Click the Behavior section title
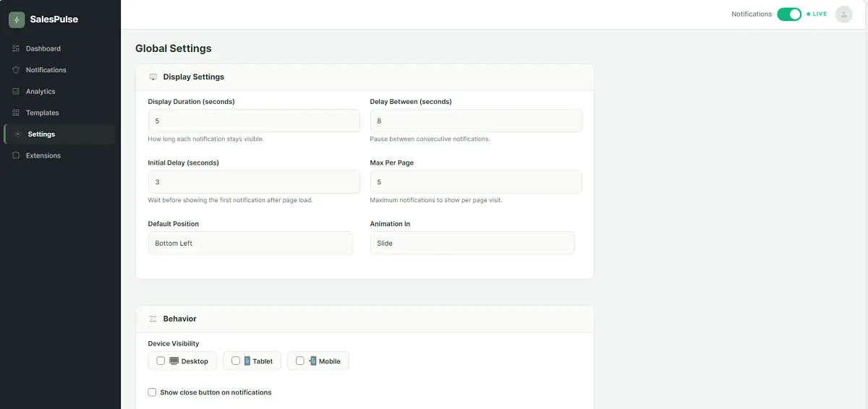 pyautogui.click(x=180, y=319)
